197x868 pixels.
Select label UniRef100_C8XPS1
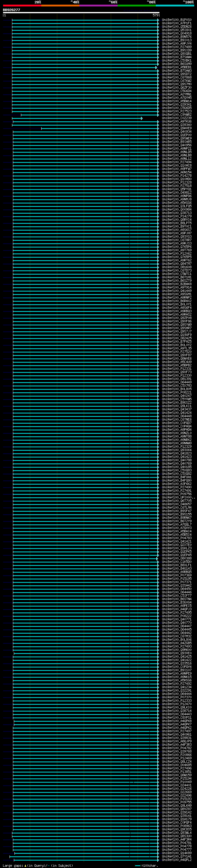176,718
